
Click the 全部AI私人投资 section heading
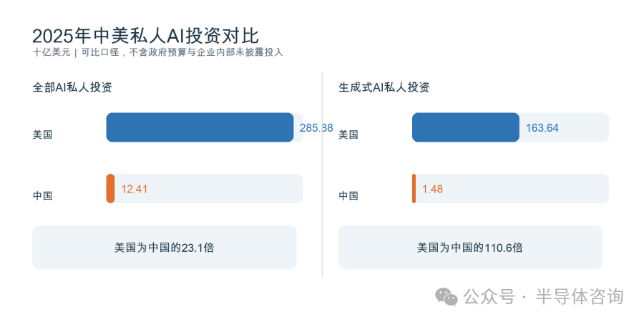(72, 87)
